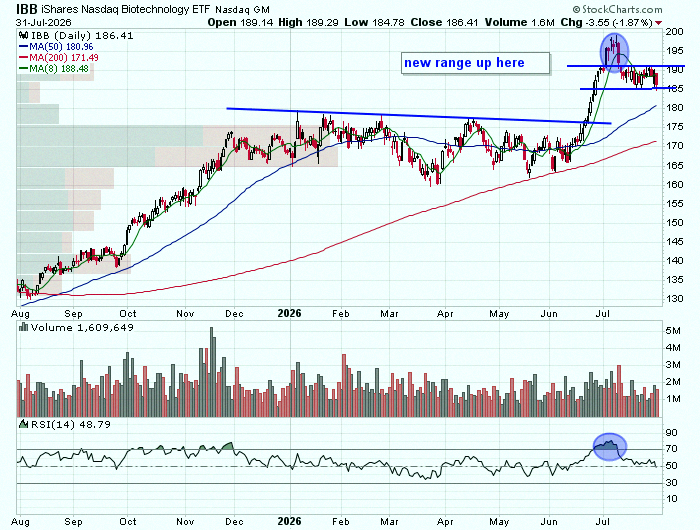Viewport: 700px width, 530px height.
Task: Click the Apr label on bottom time axis
Action: [x=445, y=522]
